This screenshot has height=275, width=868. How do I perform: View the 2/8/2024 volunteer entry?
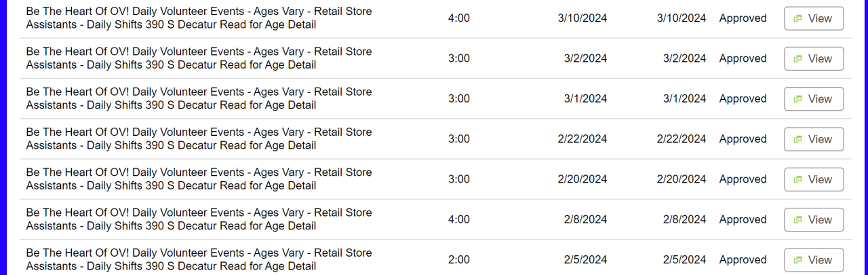pyautogui.click(x=813, y=219)
